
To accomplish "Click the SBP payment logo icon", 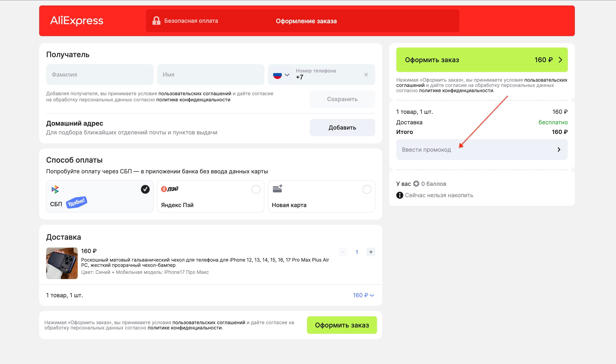I will coord(55,189).
